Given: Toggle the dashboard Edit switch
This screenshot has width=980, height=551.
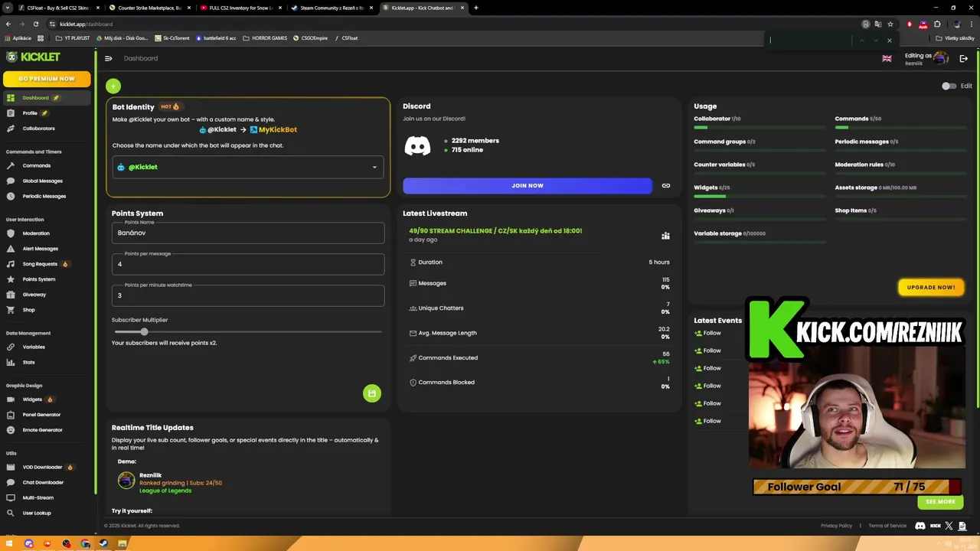Looking at the screenshot, I should click(x=949, y=86).
